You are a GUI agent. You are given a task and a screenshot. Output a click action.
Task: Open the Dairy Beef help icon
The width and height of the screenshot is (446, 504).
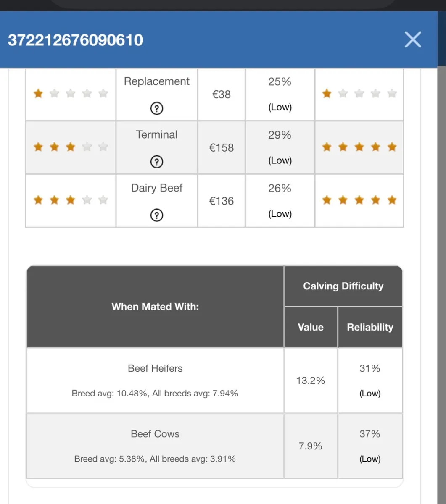click(x=156, y=215)
